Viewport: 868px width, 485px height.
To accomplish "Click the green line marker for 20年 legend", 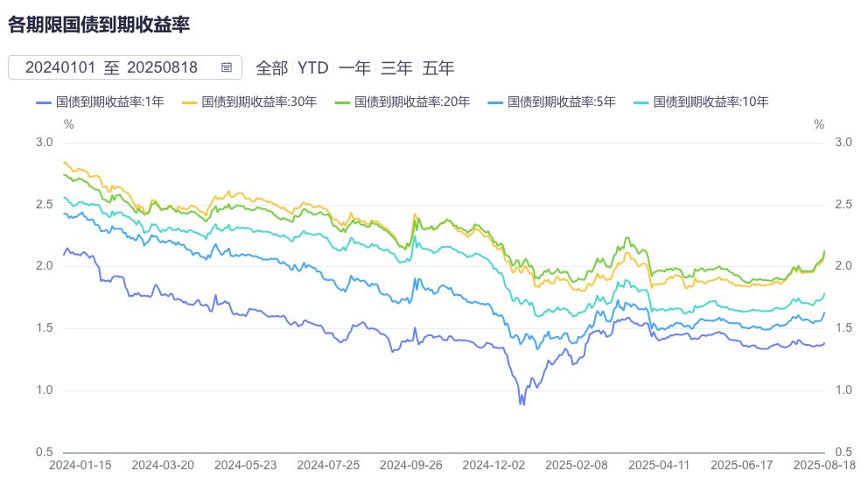I will pos(342,102).
